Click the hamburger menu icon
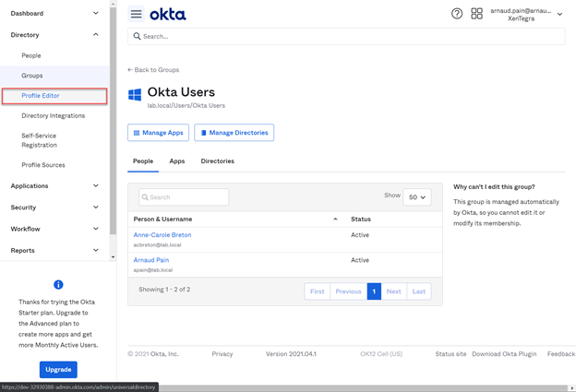The image size is (576, 392). coord(136,14)
